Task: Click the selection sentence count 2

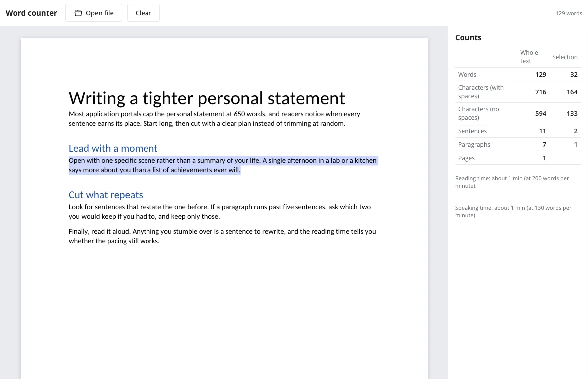Action: [x=576, y=131]
